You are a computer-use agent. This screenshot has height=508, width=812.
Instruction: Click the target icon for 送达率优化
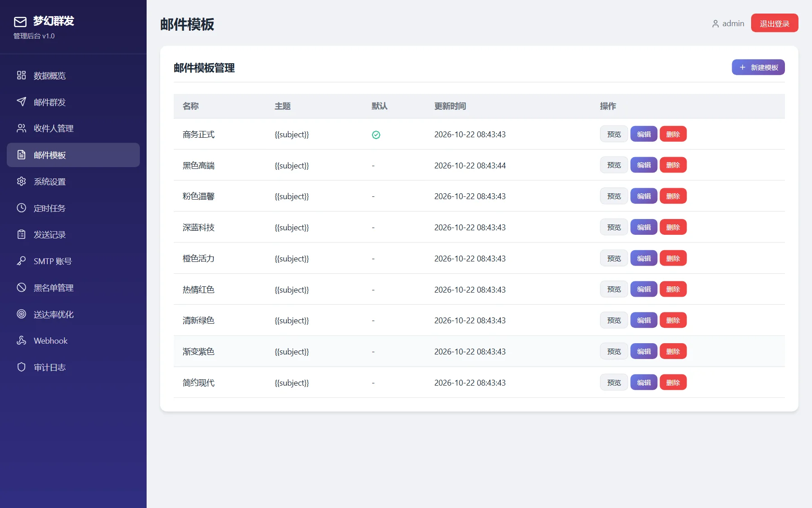tap(21, 314)
